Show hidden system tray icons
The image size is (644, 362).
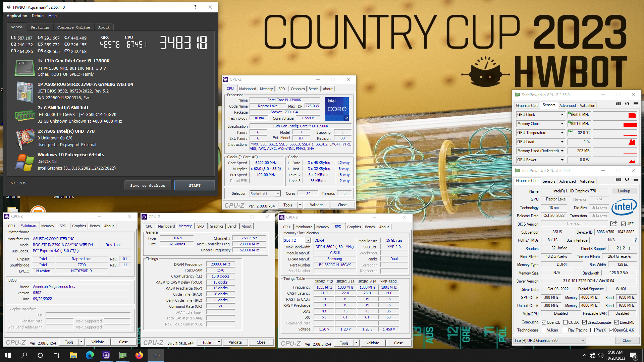(x=584, y=355)
